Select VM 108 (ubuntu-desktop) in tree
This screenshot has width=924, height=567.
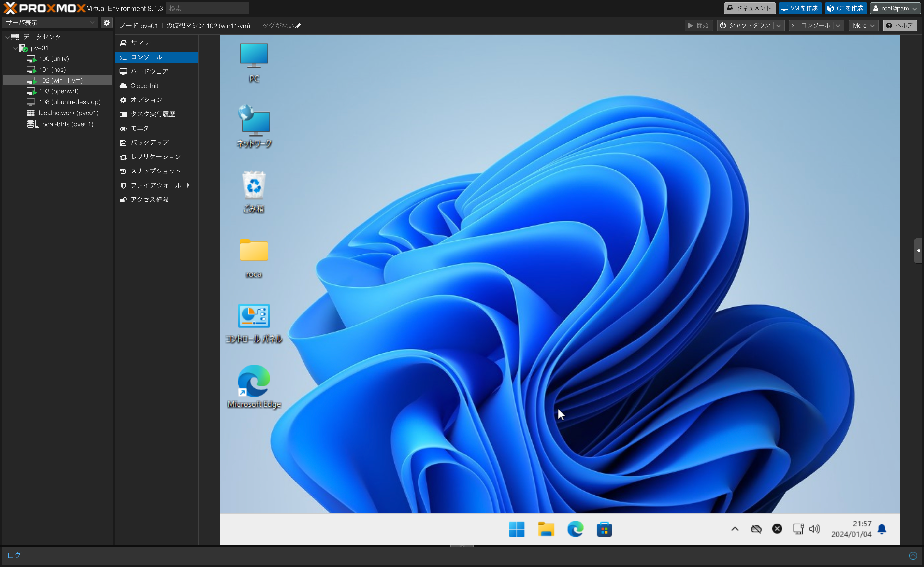click(57, 102)
